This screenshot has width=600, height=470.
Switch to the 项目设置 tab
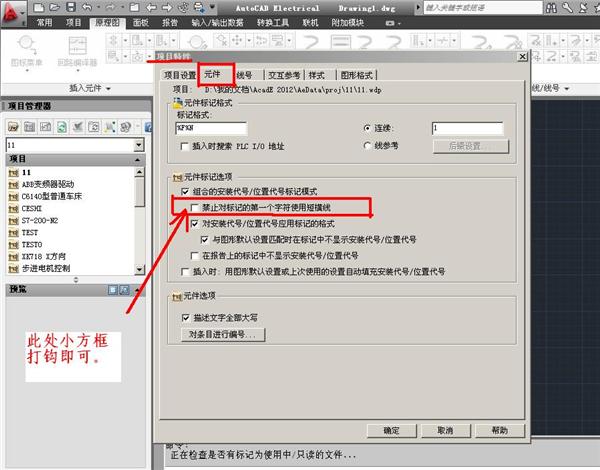pyautogui.click(x=180, y=75)
